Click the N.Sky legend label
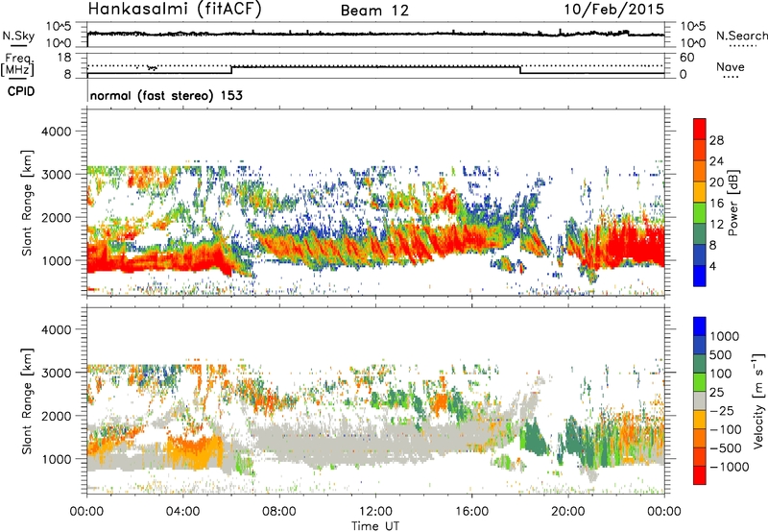The image size is (768, 532). [x=18, y=36]
